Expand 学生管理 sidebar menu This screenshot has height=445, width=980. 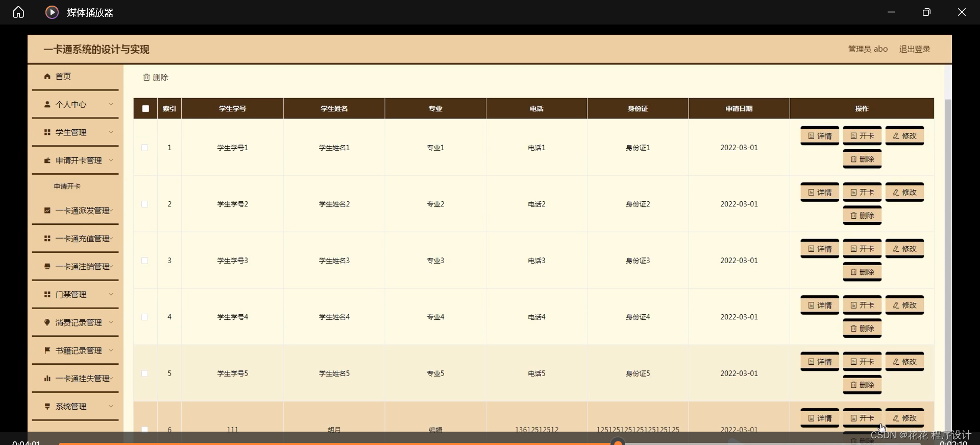pos(75,132)
